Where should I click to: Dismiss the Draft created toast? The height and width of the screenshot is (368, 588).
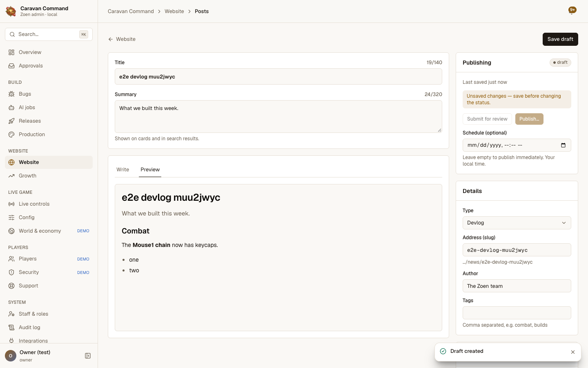573,352
